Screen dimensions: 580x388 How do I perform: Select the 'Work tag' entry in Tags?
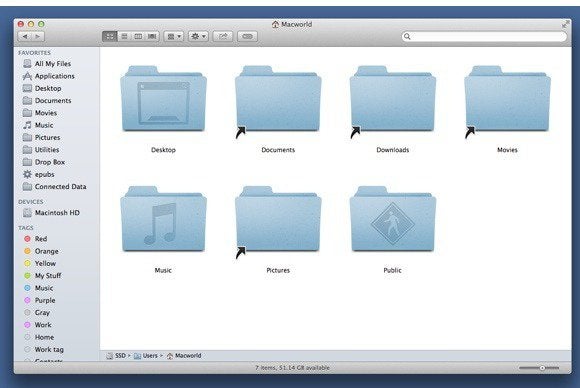(x=44, y=349)
